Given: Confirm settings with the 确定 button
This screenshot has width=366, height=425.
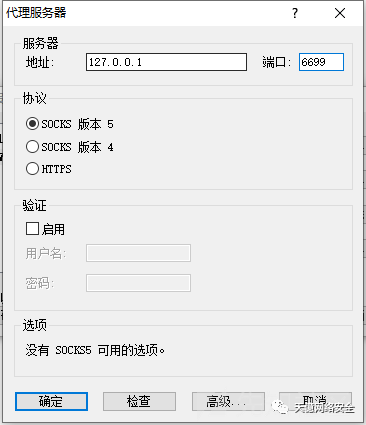Looking at the screenshot, I should (51, 401).
